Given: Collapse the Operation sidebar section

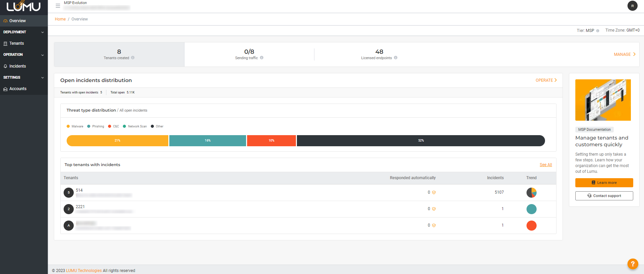Looking at the screenshot, I should click(42, 55).
